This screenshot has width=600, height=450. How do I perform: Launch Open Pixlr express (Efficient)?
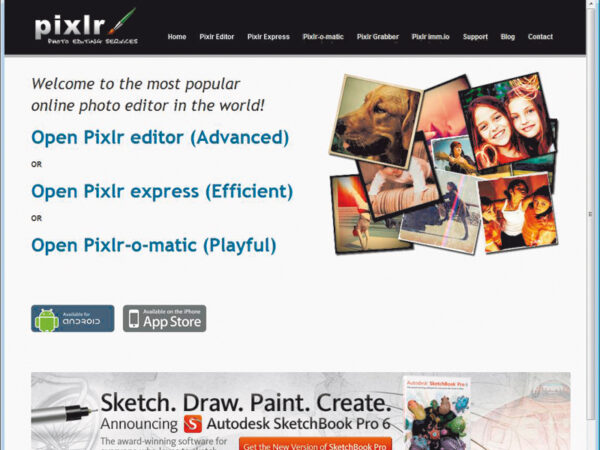coord(162,192)
